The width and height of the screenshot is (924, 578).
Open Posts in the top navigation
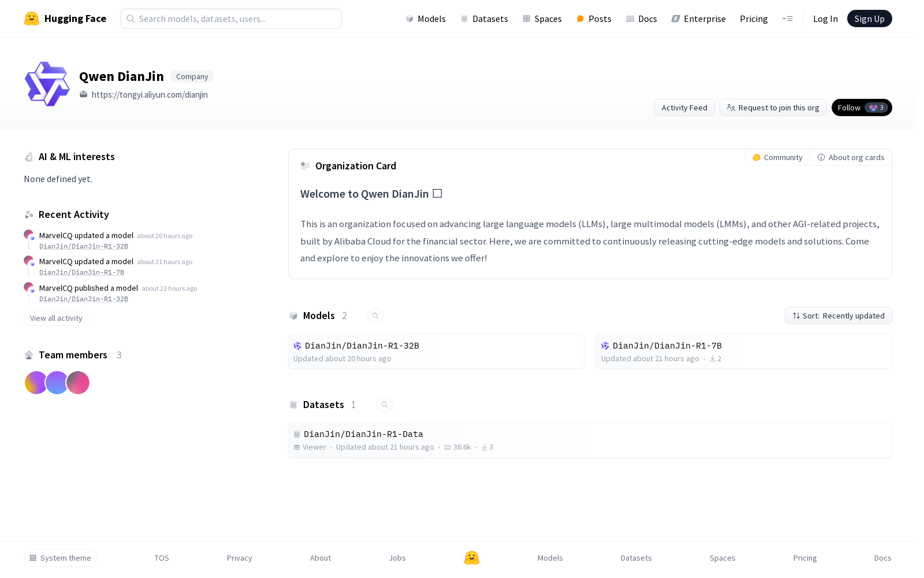(594, 18)
